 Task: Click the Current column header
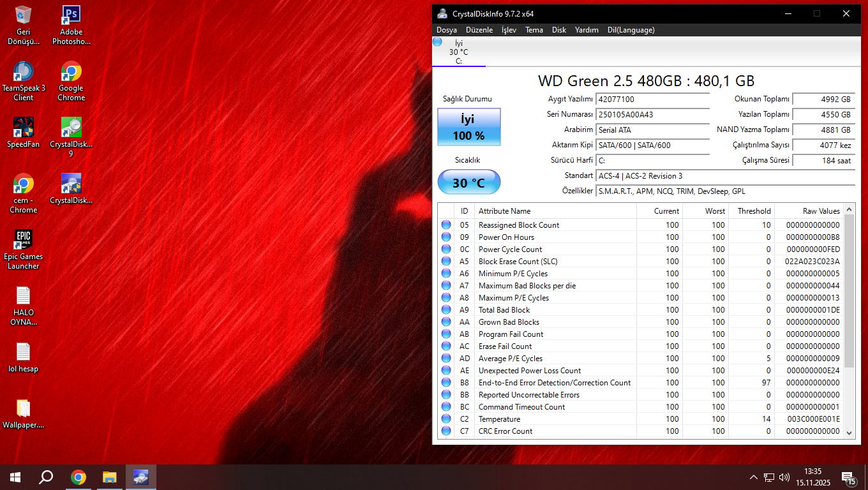pos(660,211)
